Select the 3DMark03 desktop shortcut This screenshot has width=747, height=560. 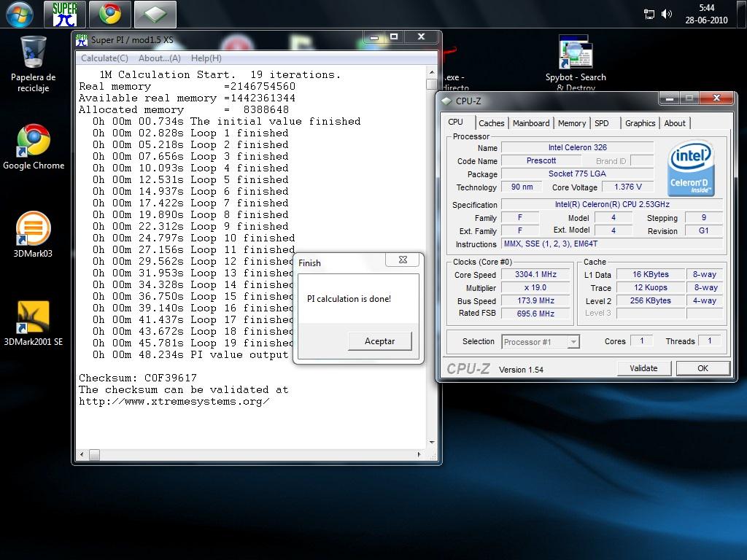34,234
